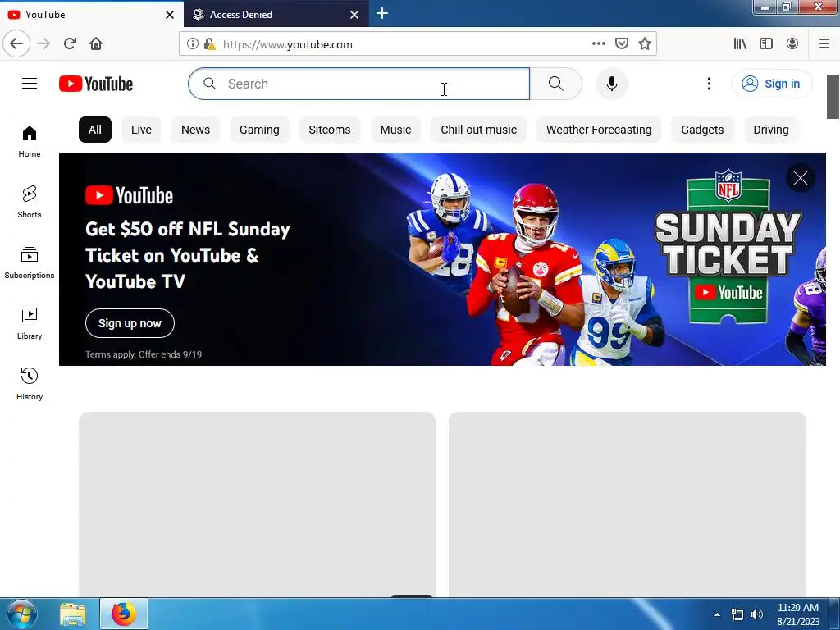
Task: Open the YouTube guide hamburger menu
Action: [x=30, y=84]
